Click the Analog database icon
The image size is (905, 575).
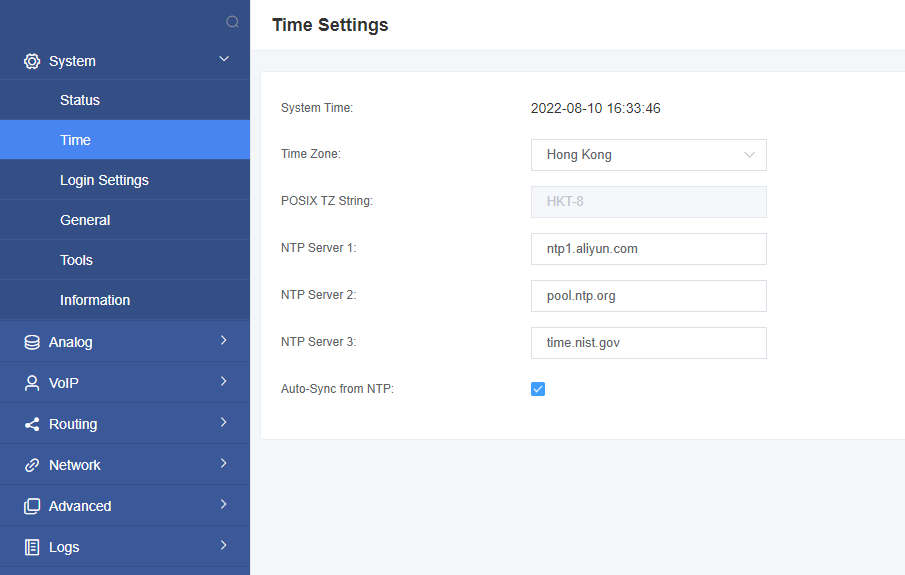point(32,342)
